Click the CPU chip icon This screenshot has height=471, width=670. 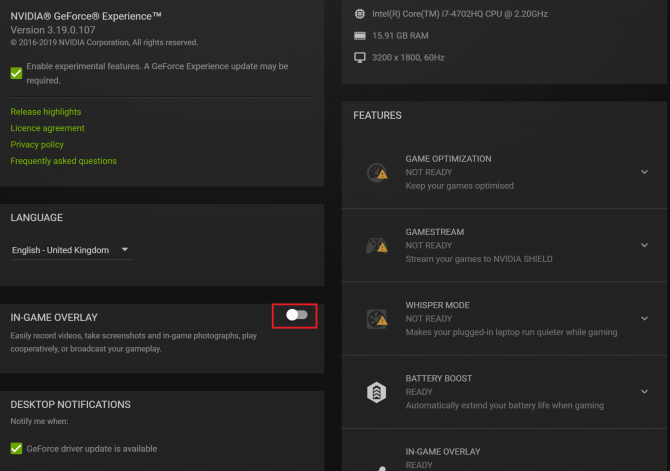[x=360, y=14]
